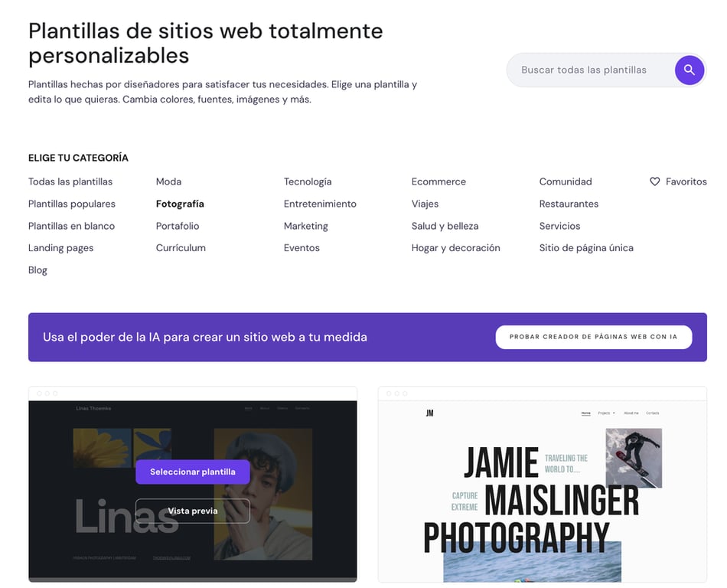Click Probar creador de páginas web con IA
Screen dimensions: 727x588
tap(594, 337)
